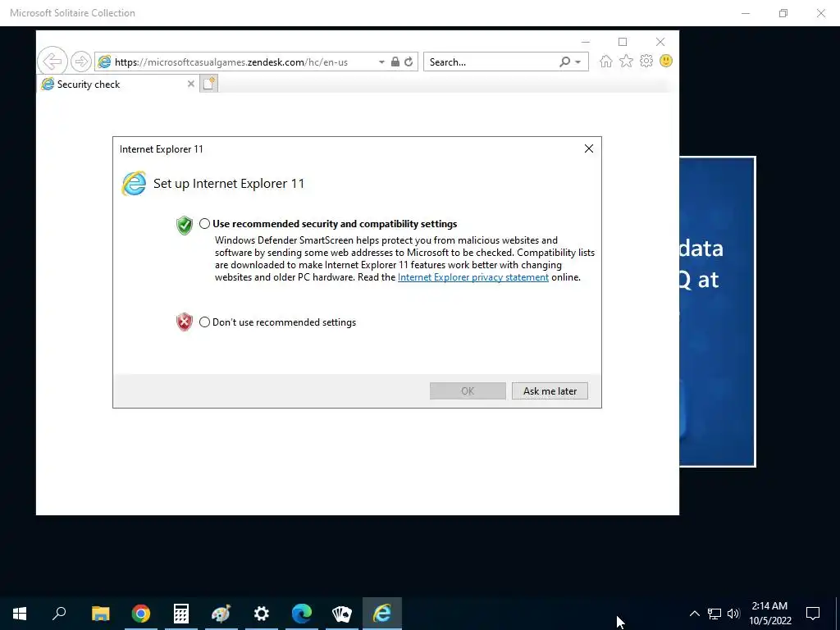Image resolution: width=840 pixels, height=630 pixels.
Task: Open Microsoft Edge from the taskbar
Action: 302,614
